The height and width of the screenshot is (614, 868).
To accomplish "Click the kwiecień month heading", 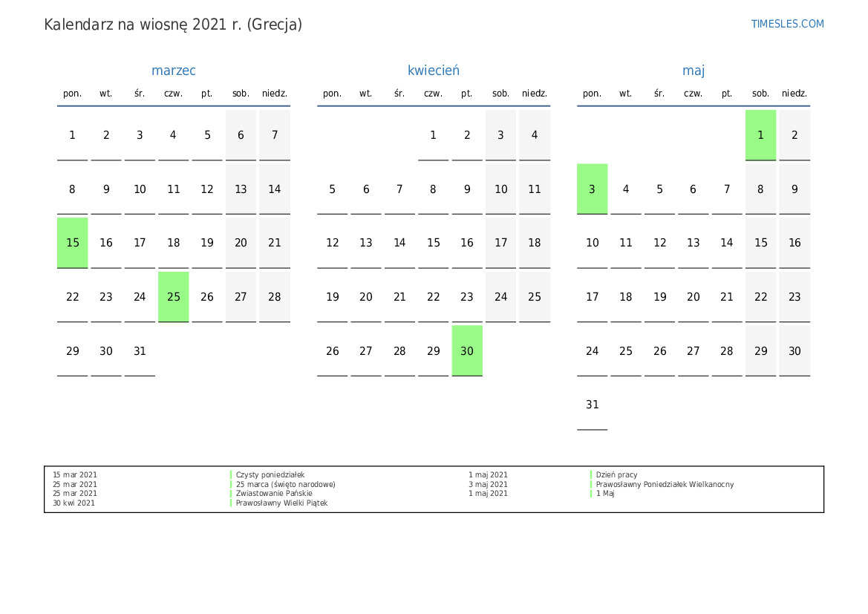I will [x=434, y=71].
